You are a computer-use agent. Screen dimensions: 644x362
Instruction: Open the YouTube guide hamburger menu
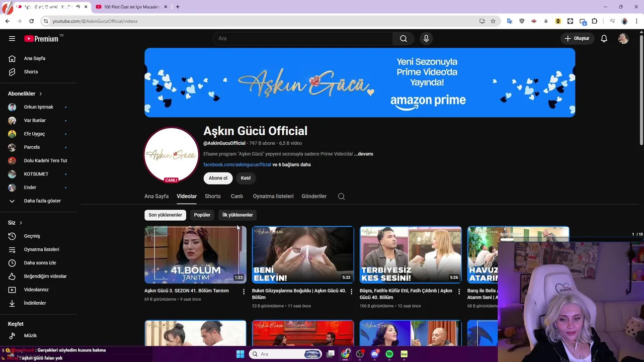click(12, 38)
